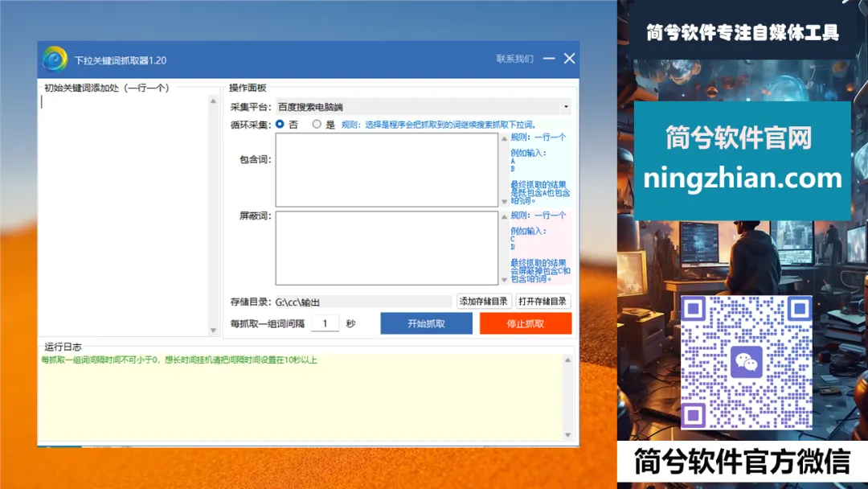Open the 联系我们 link in title bar

tap(515, 59)
